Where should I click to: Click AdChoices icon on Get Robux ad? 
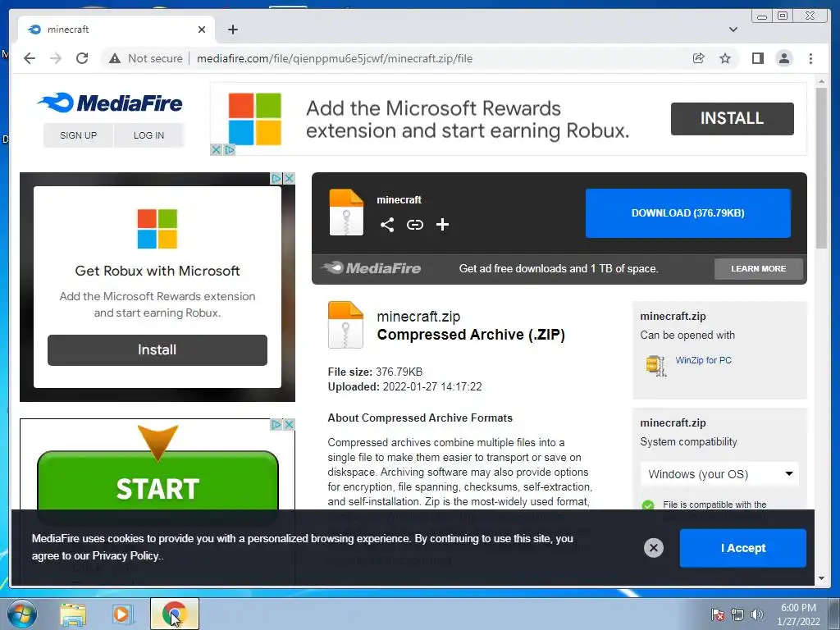pyautogui.click(x=276, y=178)
